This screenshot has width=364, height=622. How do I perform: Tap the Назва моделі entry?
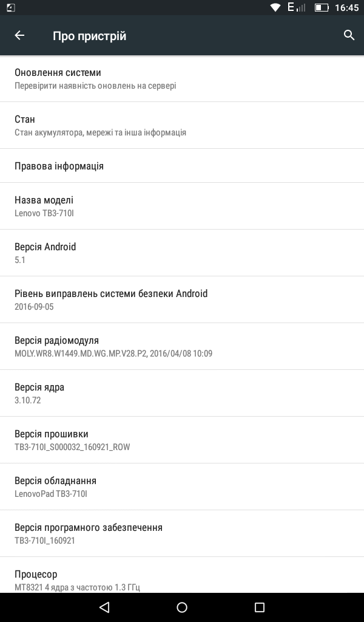[x=182, y=206]
